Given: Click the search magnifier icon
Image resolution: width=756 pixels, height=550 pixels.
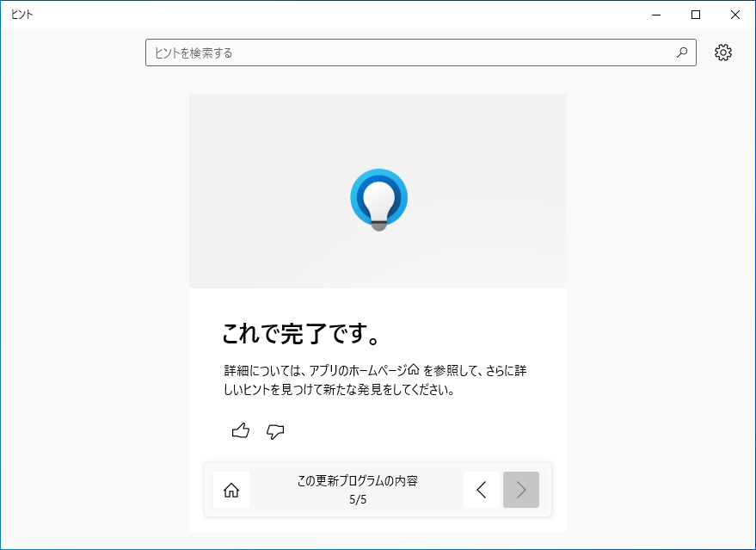Looking at the screenshot, I should (x=682, y=53).
